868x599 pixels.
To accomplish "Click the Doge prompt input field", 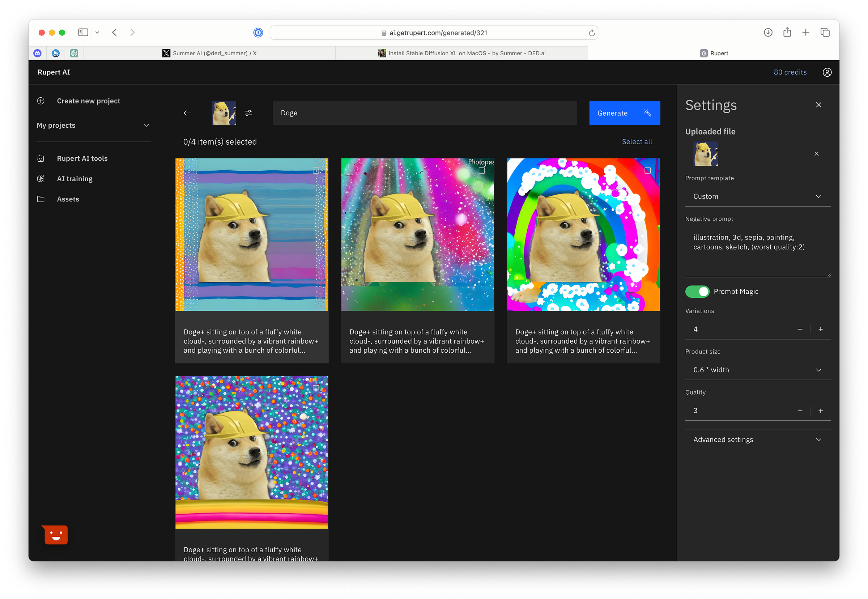I will click(x=425, y=113).
